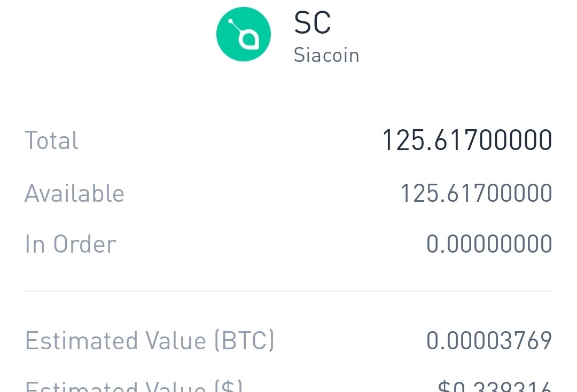Tap the letter S in SC
Viewport: 577px width, 392px height.
(302, 23)
